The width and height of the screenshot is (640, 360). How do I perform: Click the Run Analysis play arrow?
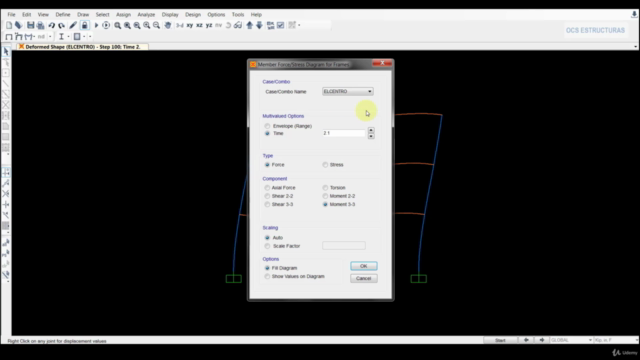96,25
